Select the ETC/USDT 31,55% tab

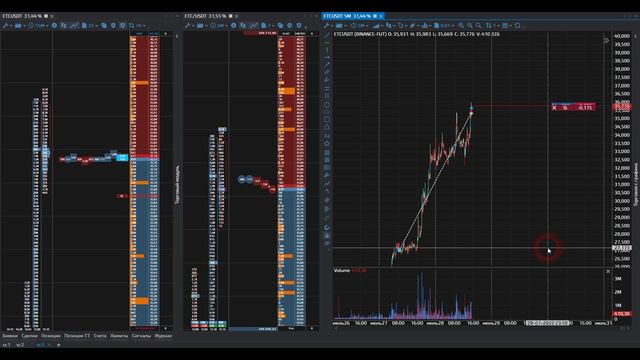205,16
